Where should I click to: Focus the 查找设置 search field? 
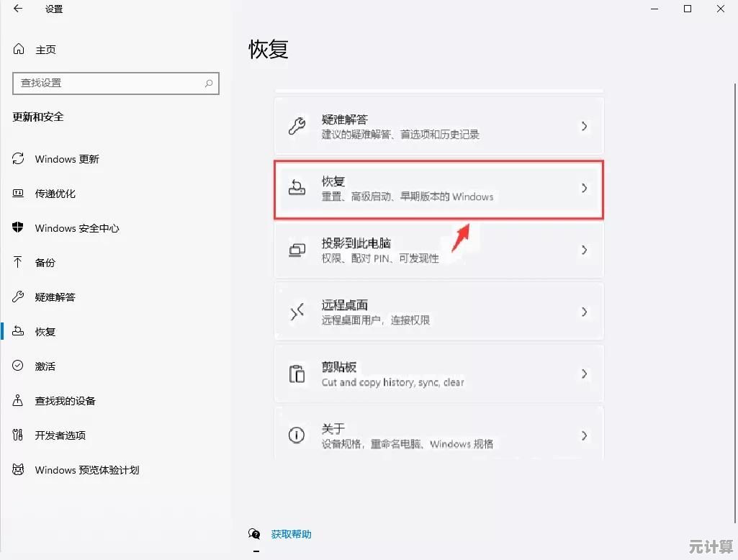click(x=108, y=83)
